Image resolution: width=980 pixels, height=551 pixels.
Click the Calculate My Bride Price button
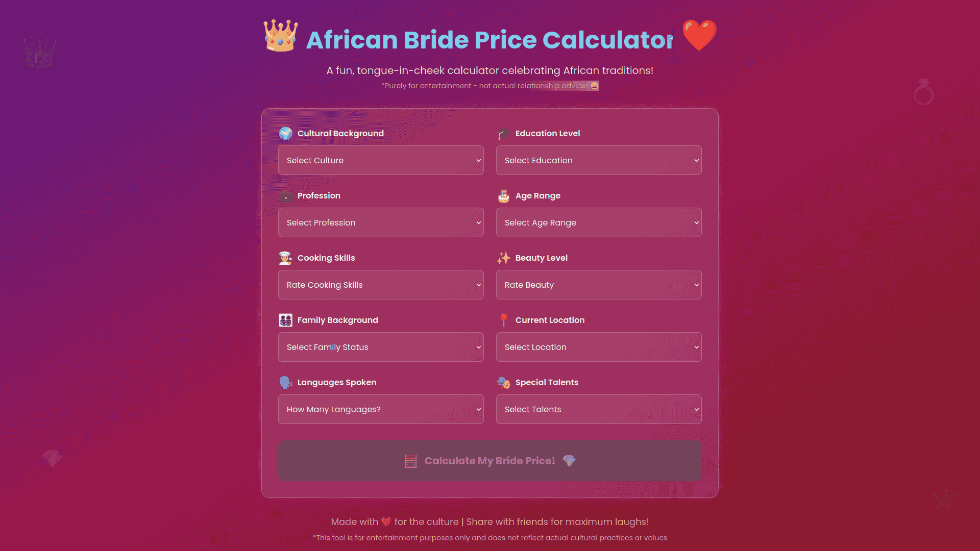[490, 461]
